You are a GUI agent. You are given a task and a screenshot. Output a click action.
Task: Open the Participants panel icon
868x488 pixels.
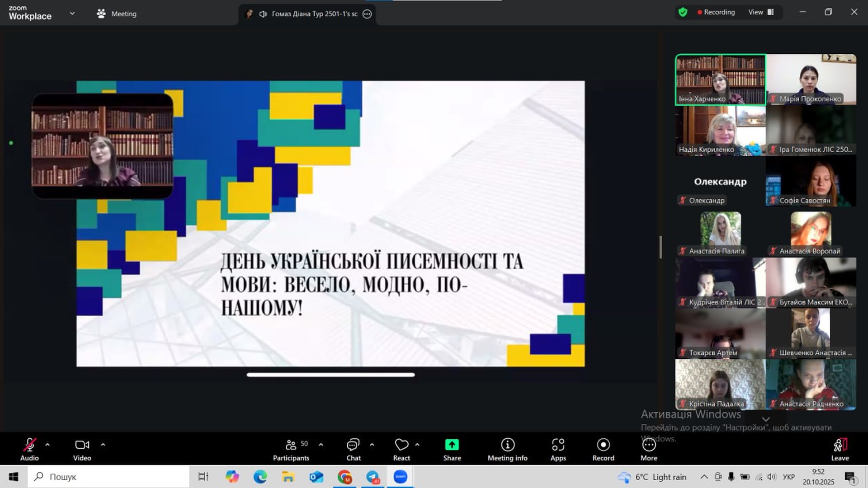pyautogui.click(x=291, y=445)
